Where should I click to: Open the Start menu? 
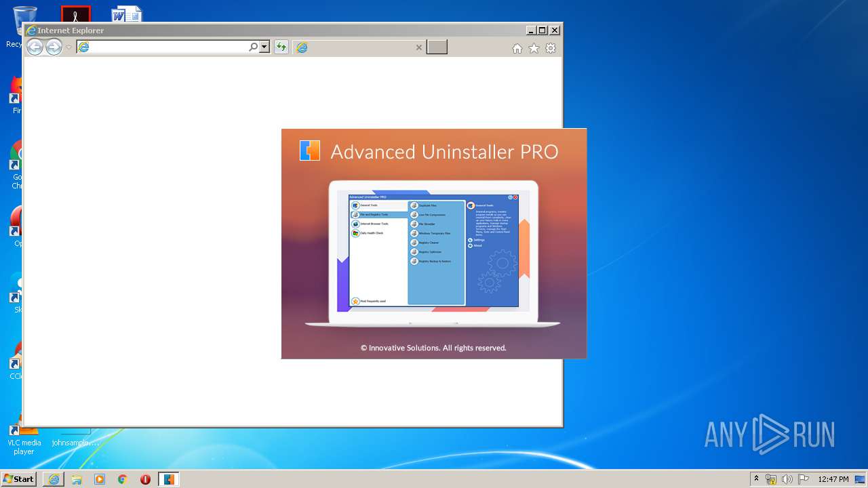pos(18,479)
